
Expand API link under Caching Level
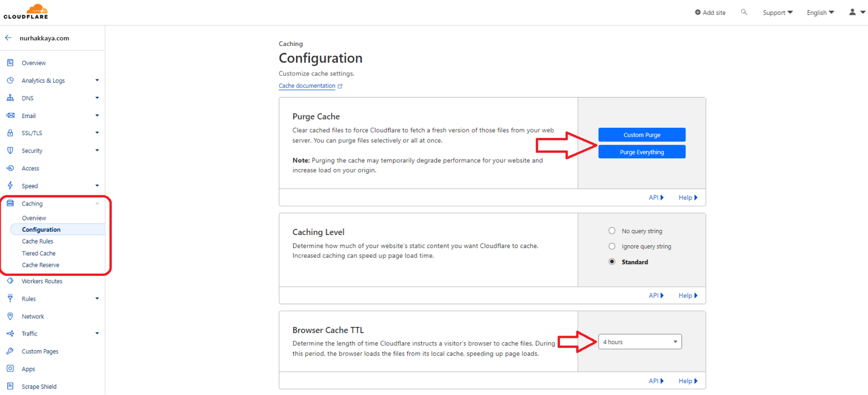656,295
